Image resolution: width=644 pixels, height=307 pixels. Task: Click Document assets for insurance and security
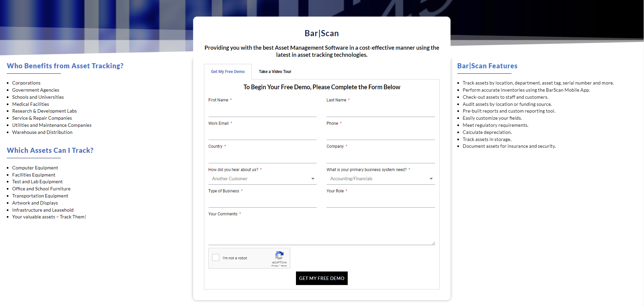point(509,146)
